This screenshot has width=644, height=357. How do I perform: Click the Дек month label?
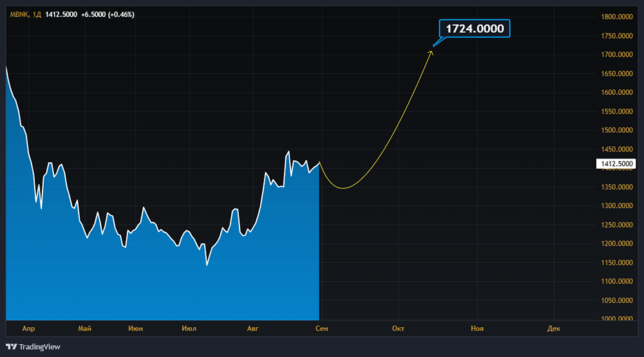[554, 329]
